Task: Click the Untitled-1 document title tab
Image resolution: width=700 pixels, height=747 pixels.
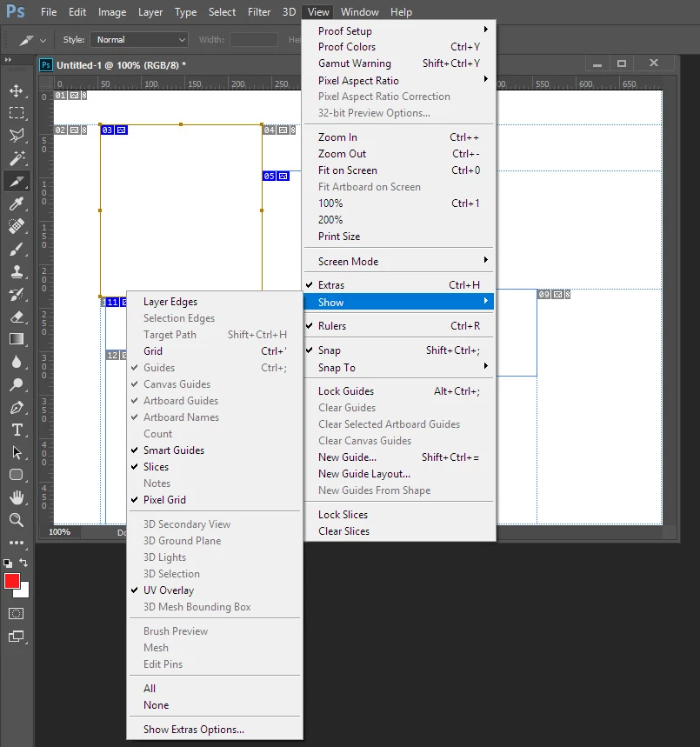Action: (x=121, y=65)
